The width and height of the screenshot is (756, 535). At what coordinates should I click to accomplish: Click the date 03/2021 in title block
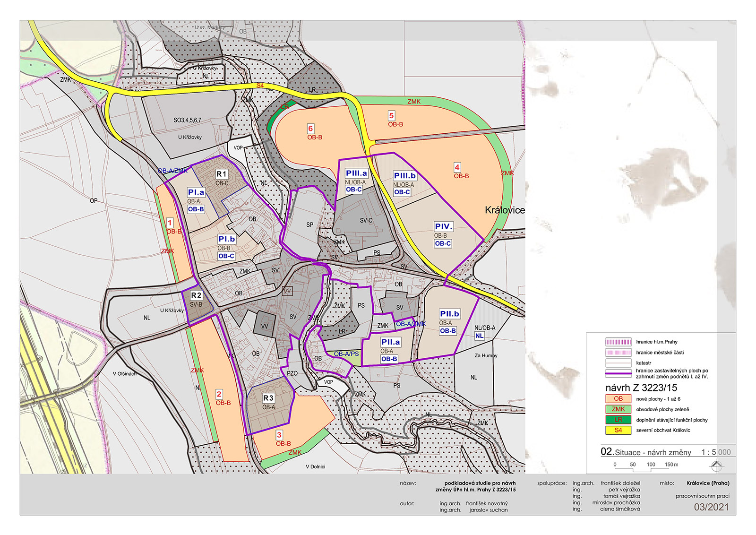pyautogui.click(x=712, y=508)
